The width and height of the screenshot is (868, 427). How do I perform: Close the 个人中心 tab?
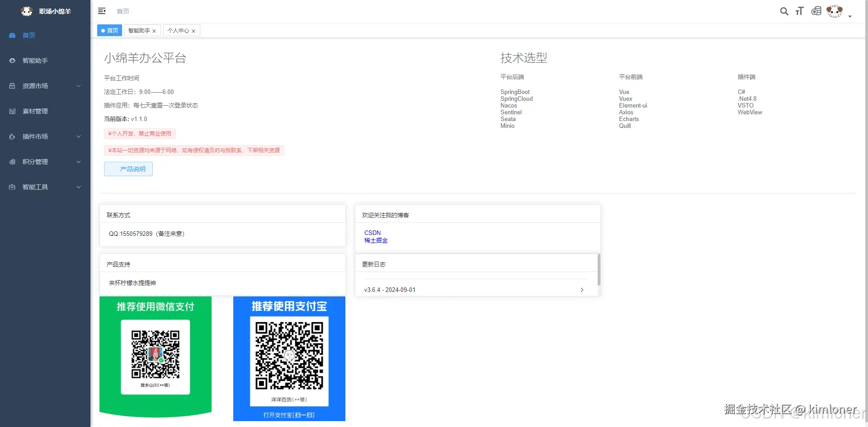pyautogui.click(x=193, y=31)
